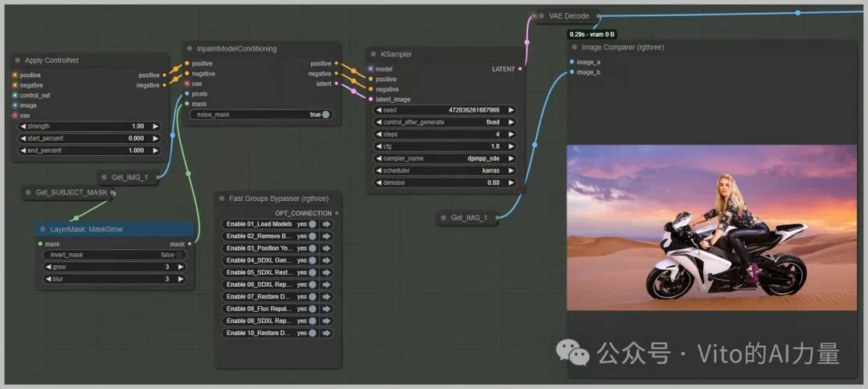
Task: Collapse InpaintModelConditioning node via title dot
Action: coord(190,49)
